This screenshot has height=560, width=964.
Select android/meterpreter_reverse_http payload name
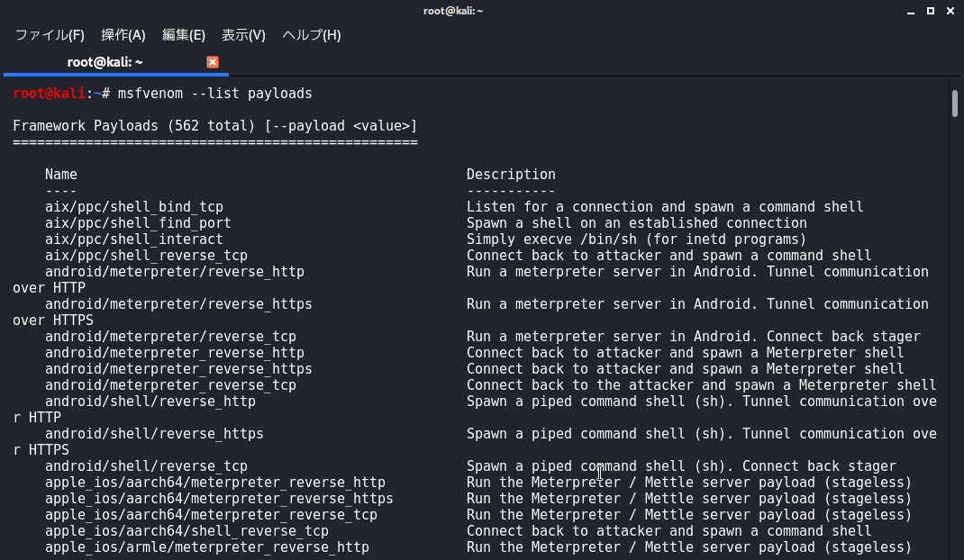point(175,353)
